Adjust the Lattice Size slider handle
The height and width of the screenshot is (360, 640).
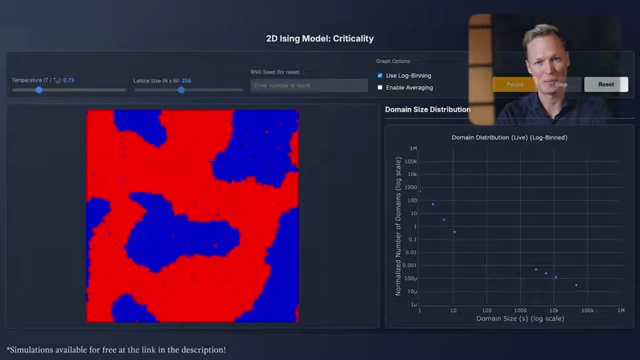coord(181,90)
